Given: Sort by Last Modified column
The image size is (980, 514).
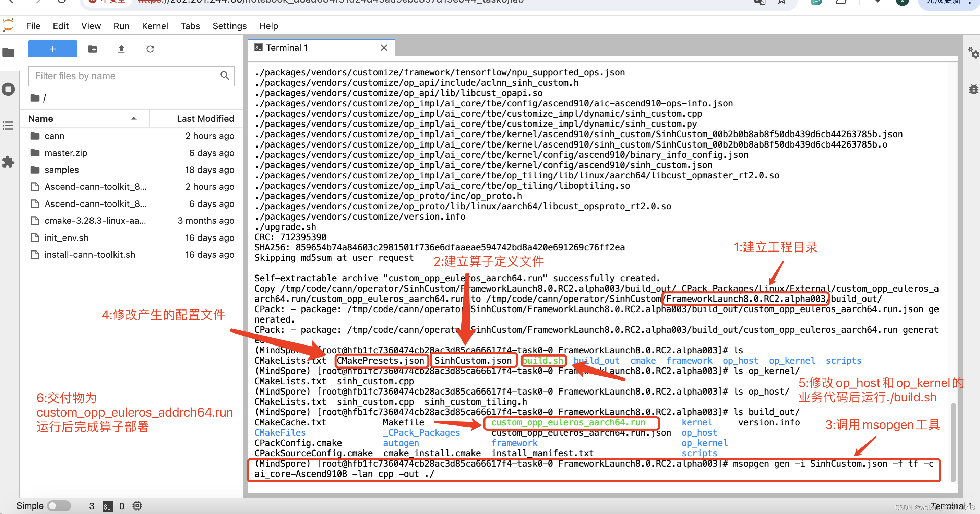Looking at the screenshot, I should (205, 118).
